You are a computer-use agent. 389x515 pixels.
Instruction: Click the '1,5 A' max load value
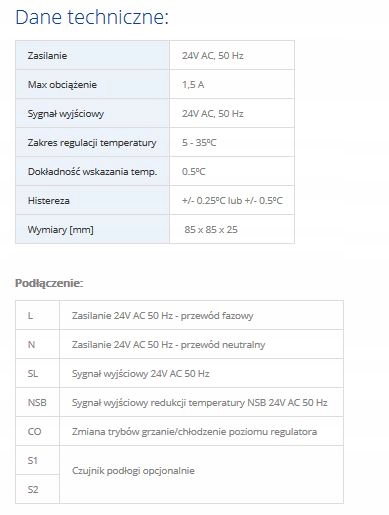193,85
